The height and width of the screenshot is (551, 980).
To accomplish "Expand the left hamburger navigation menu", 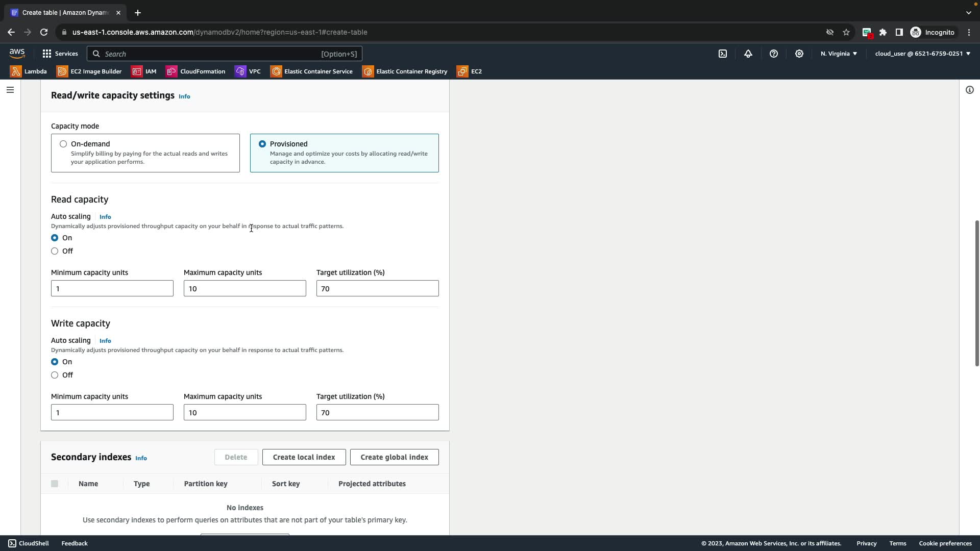I will pyautogui.click(x=10, y=90).
